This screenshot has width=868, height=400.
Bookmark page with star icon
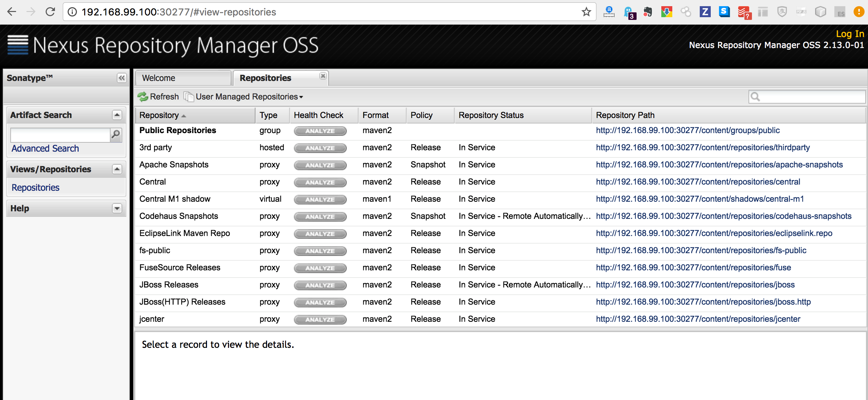coord(586,12)
